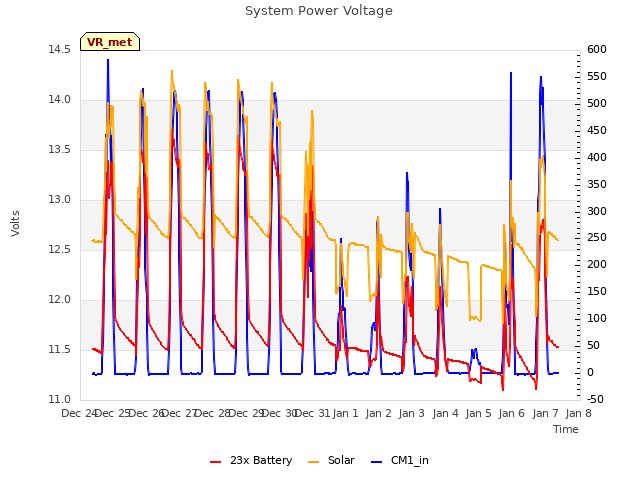Image resolution: width=640 pixels, height=480 pixels.
Task: Click the Jan 1 date tick label
Action: pyautogui.click(x=345, y=413)
